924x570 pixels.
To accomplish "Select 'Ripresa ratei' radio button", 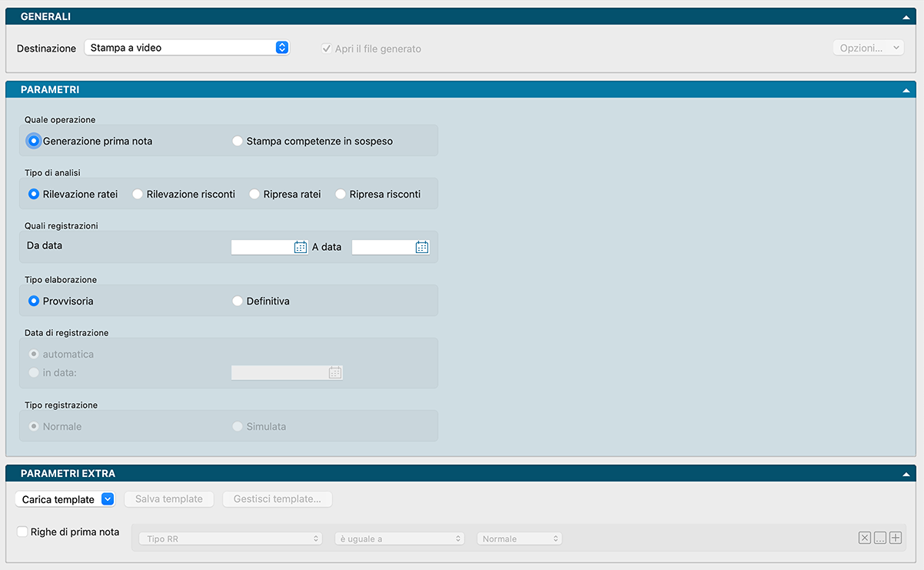I will 254,195.
